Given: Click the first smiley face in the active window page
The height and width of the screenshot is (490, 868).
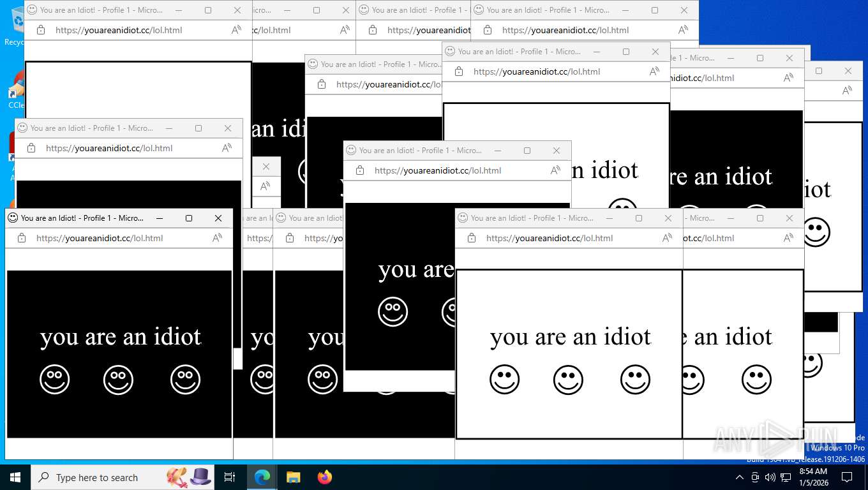Looking at the screenshot, I should pos(54,380).
